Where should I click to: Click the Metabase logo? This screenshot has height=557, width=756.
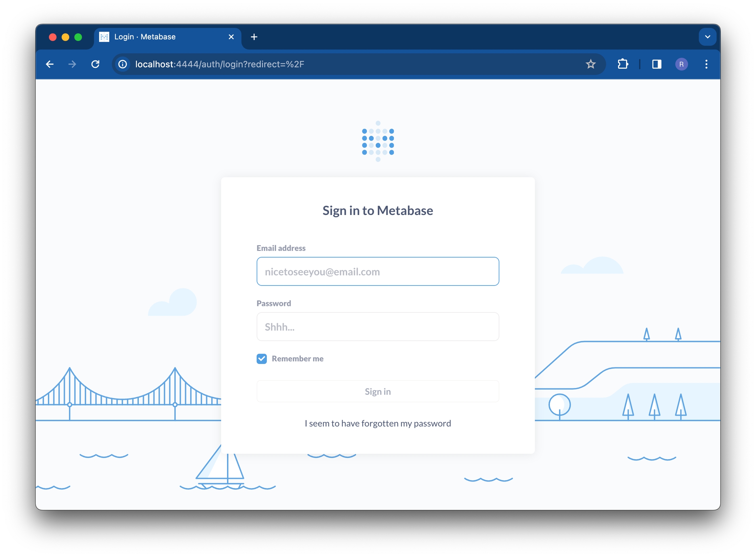(x=378, y=141)
